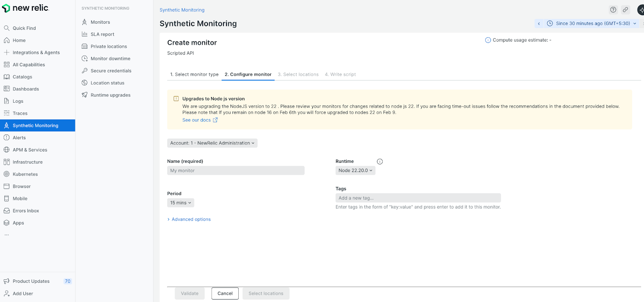Go to Kubernetes in the sidebar
Image resolution: width=644 pixels, height=302 pixels.
(x=25, y=174)
